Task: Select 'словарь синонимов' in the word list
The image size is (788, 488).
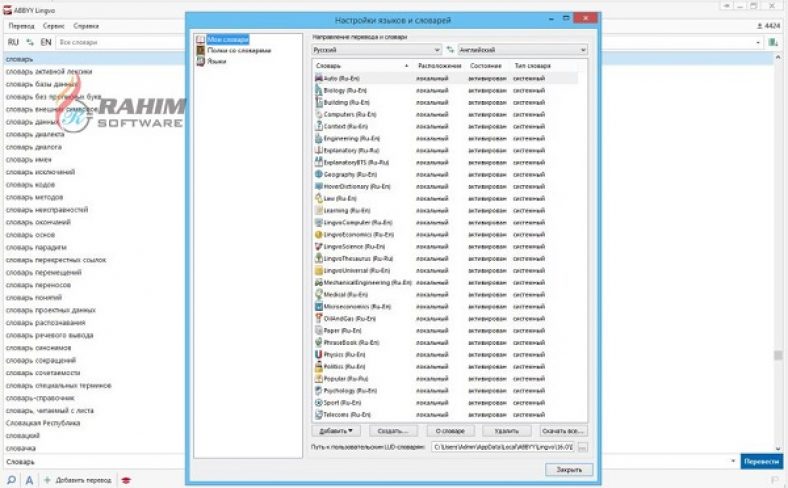Action: click(38, 348)
